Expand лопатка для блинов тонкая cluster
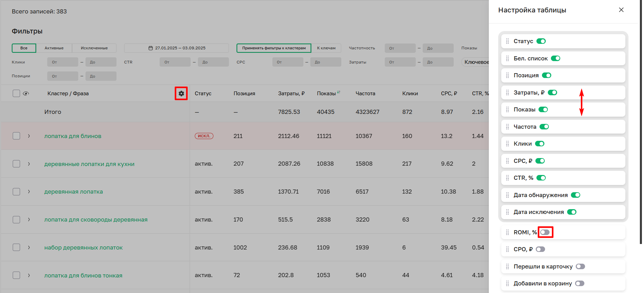The image size is (644, 293). click(x=29, y=275)
